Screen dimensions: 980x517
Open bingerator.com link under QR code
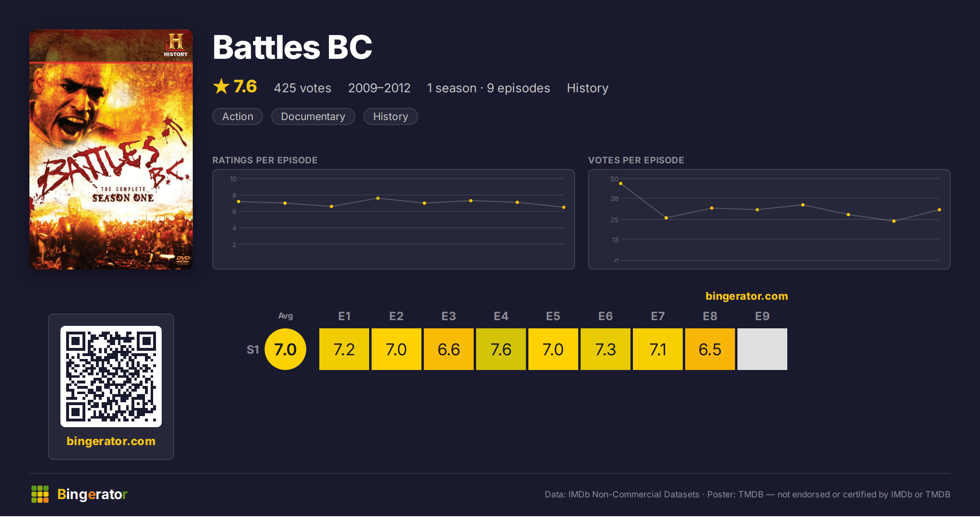(x=111, y=441)
